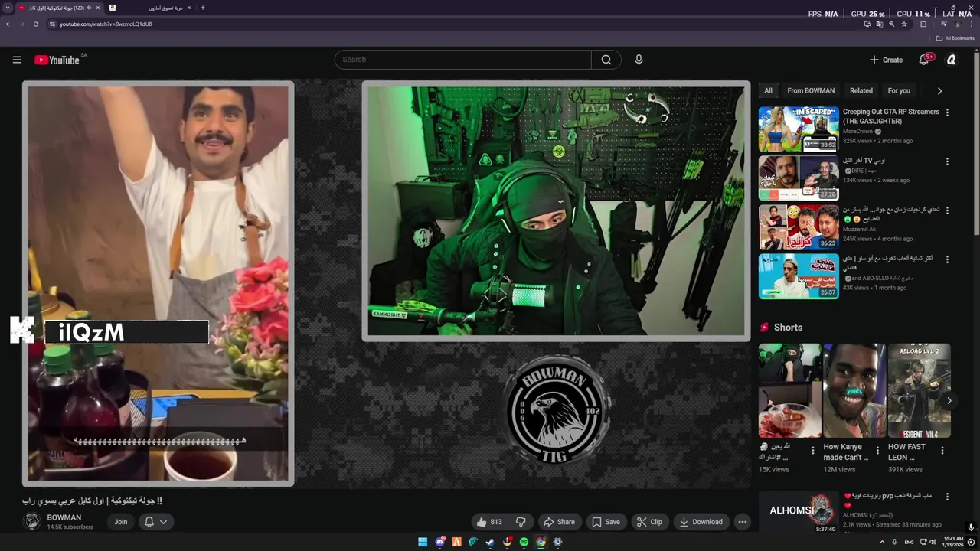Open Settings gear in the taskbar
Image resolution: width=980 pixels, height=551 pixels.
(557, 542)
